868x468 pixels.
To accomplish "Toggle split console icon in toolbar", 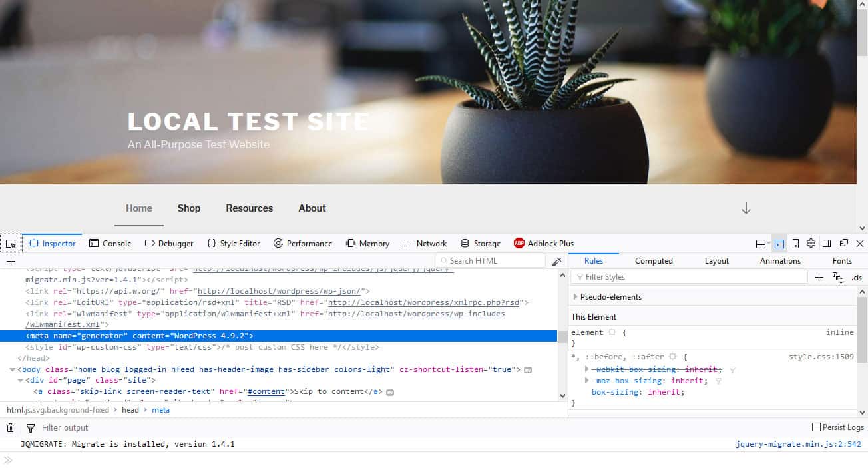I will click(x=779, y=244).
